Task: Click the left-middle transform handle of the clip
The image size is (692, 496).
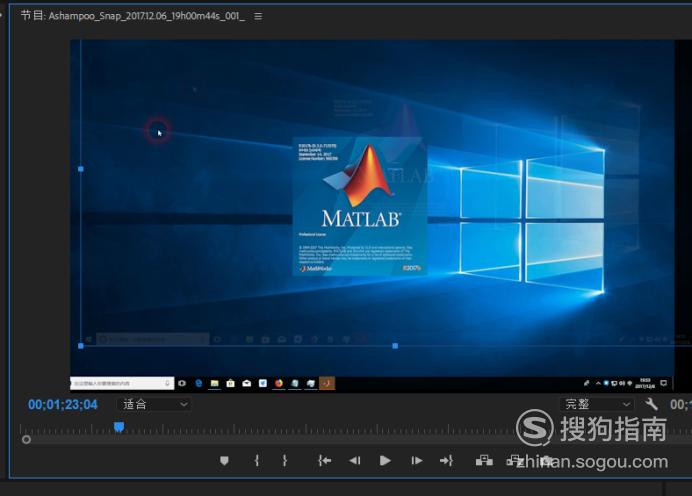Action: tap(81, 169)
